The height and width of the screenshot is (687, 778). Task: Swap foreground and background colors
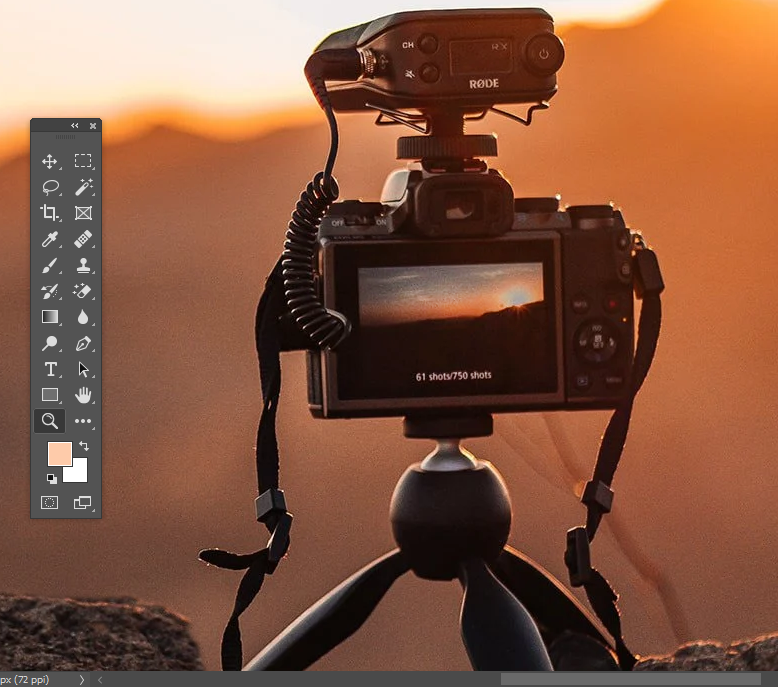[x=84, y=446]
